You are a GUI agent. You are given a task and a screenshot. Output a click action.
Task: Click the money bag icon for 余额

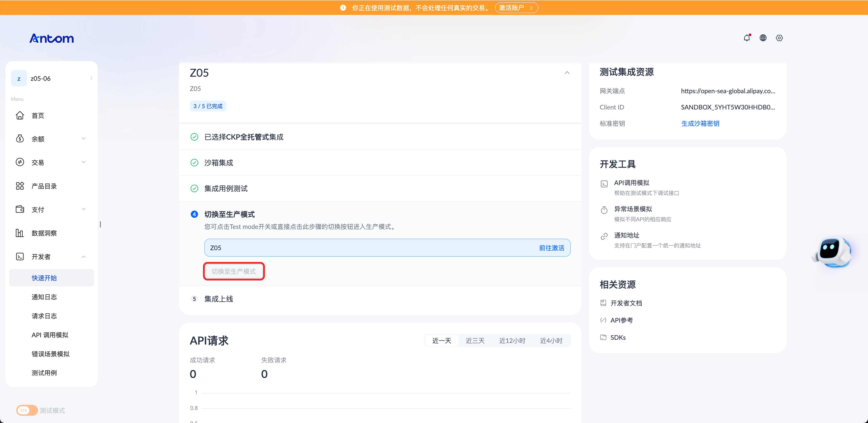(x=20, y=139)
